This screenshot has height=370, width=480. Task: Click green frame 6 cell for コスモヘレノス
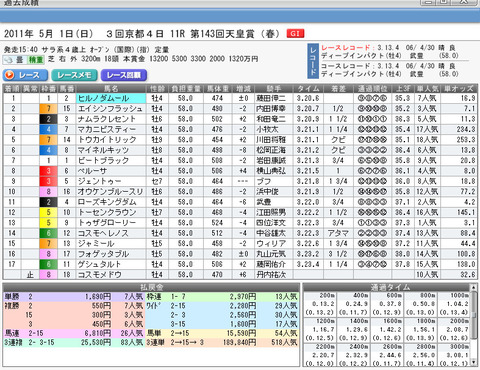point(49,233)
